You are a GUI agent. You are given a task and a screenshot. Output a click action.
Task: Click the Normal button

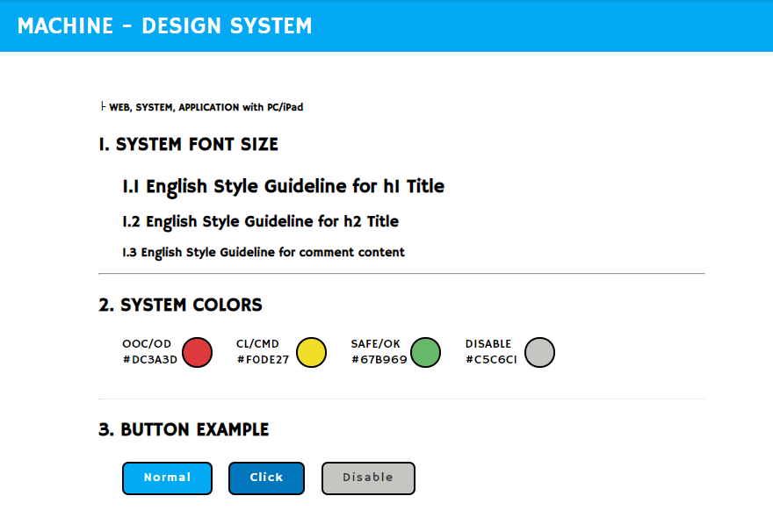[x=167, y=478]
